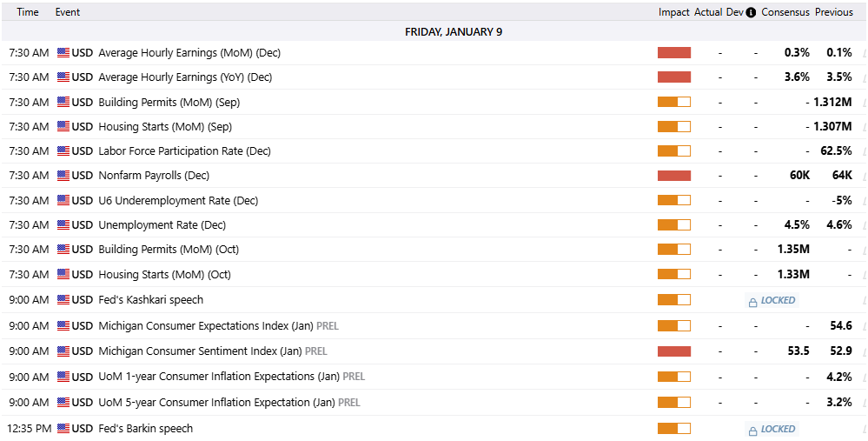This screenshot has width=868, height=441.
Task: Click US flag beside Nonfarm Payrolls
Action: 63,176
